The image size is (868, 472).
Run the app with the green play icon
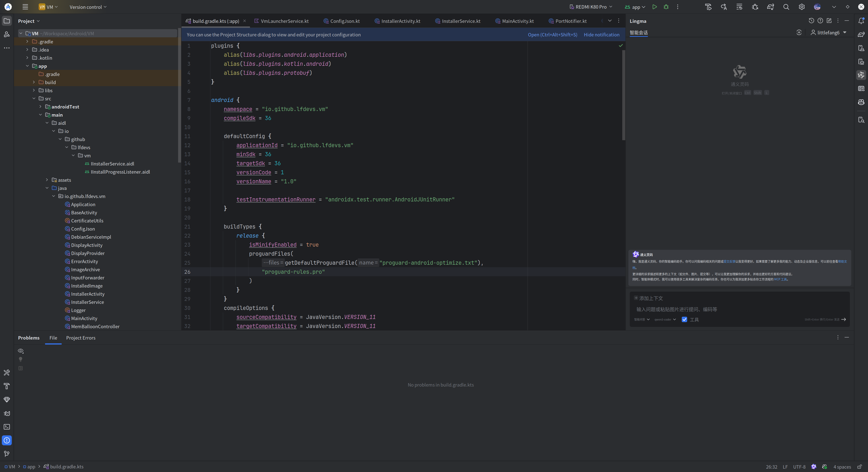click(x=654, y=7)
